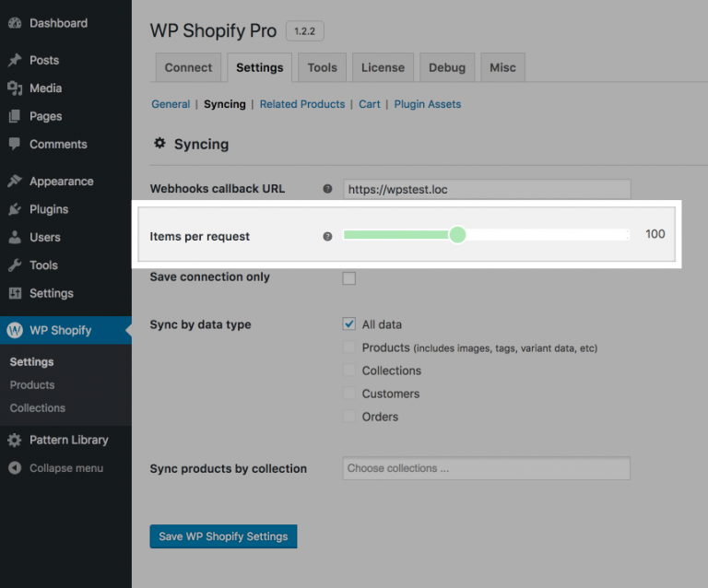
Task: Open Related Products settings link
Action: [302, 104]
